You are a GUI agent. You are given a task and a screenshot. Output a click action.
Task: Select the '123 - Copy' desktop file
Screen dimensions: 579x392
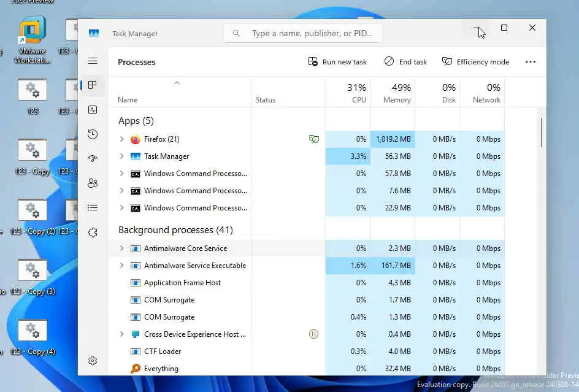click(33, 156)
